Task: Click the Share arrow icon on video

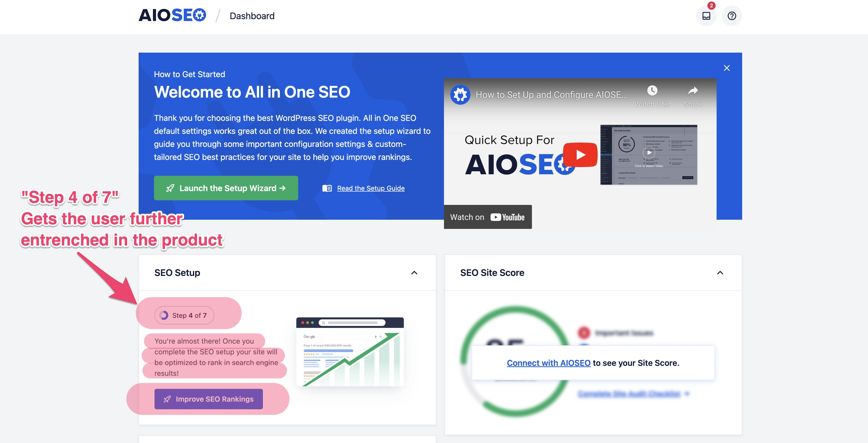Action: (693, 90)
